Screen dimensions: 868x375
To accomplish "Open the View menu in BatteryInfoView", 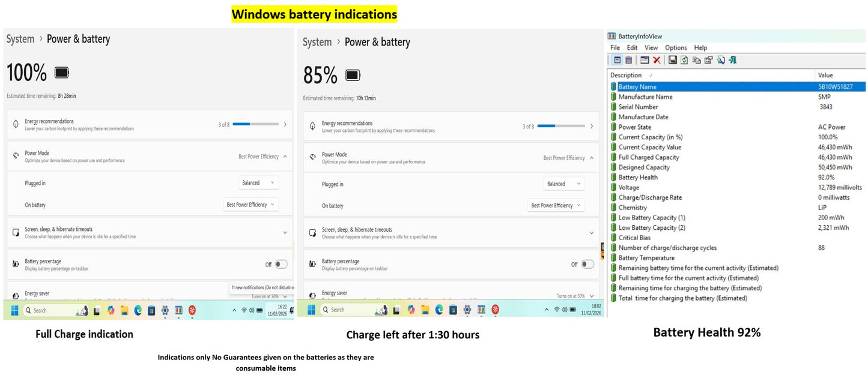I will pyautogui.click(x=651, y=48).
